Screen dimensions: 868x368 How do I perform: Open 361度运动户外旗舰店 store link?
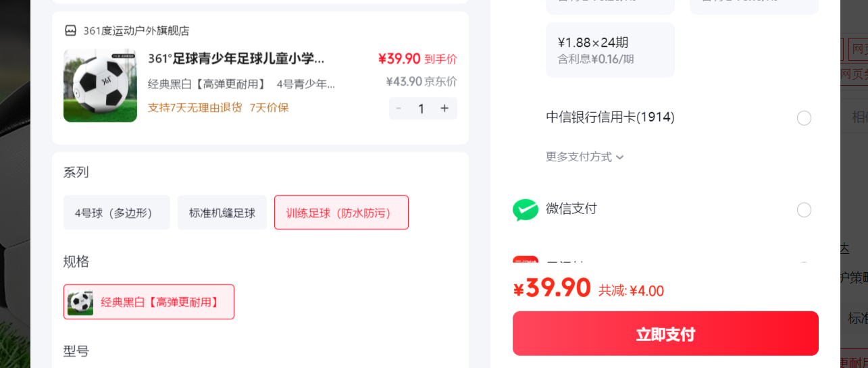136,30
